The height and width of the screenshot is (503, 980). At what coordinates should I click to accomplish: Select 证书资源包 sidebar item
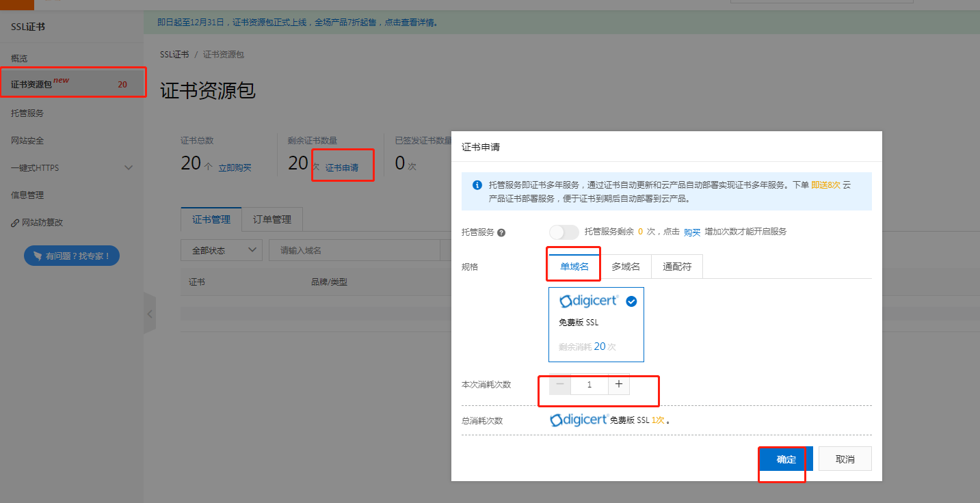coord(72,85)
